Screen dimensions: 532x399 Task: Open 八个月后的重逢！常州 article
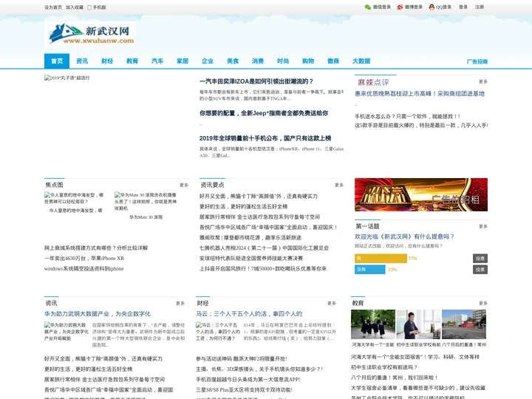click(x=395, y=378)
